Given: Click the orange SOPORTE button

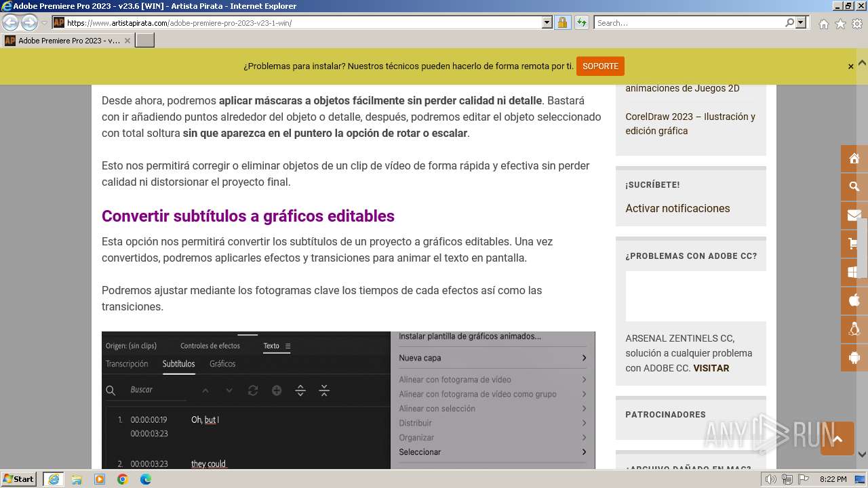Looking at the screenshot, I should 600,66.
